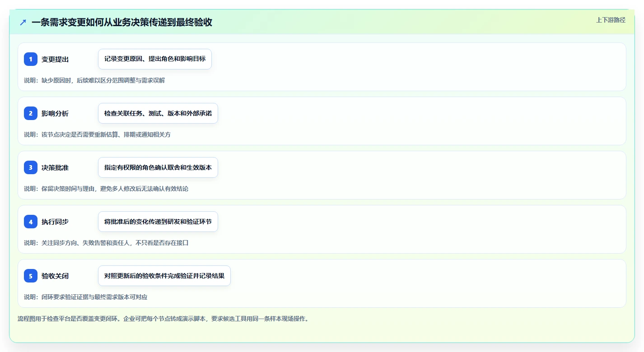644x352 pixels.
Task: Click the note 保留决策时间与理由
Action: click(106, 189)
